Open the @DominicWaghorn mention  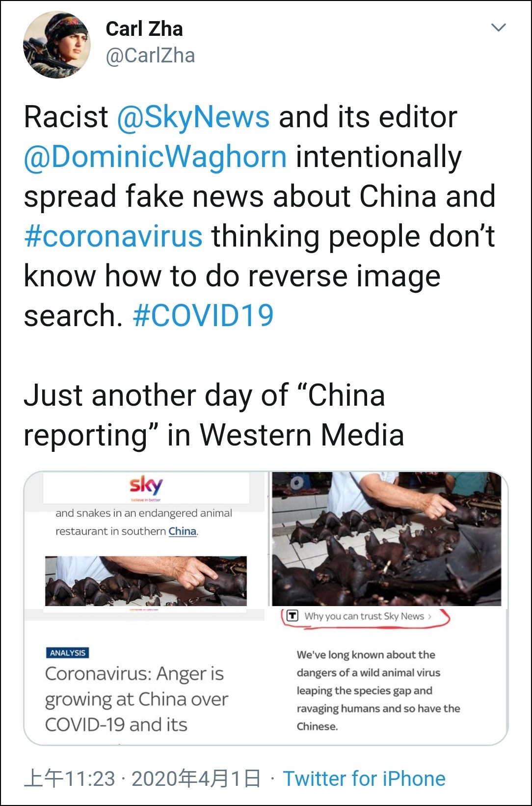pos(156,157)
